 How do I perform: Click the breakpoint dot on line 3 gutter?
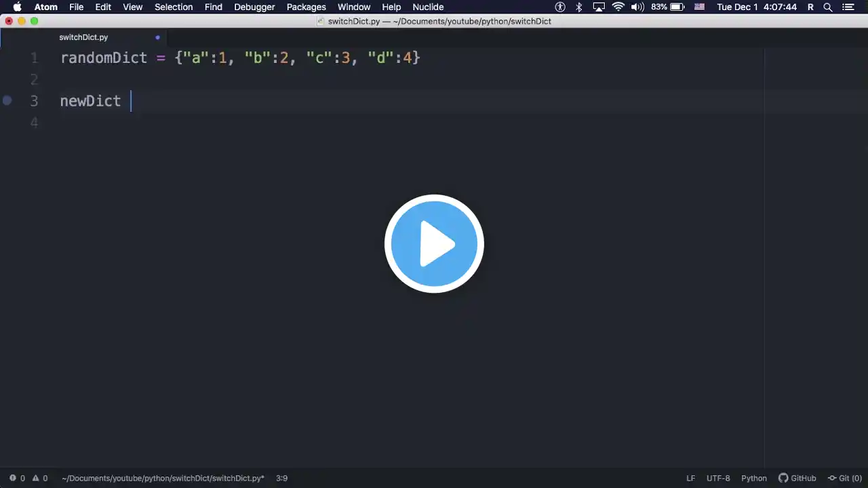click(x=7, y=100)
